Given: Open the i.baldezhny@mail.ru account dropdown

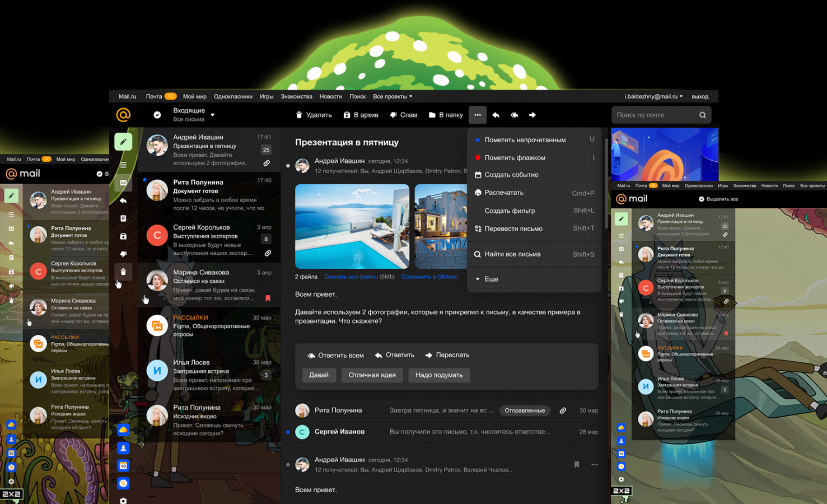Looking at the screenshot, I should coord(653,96).
